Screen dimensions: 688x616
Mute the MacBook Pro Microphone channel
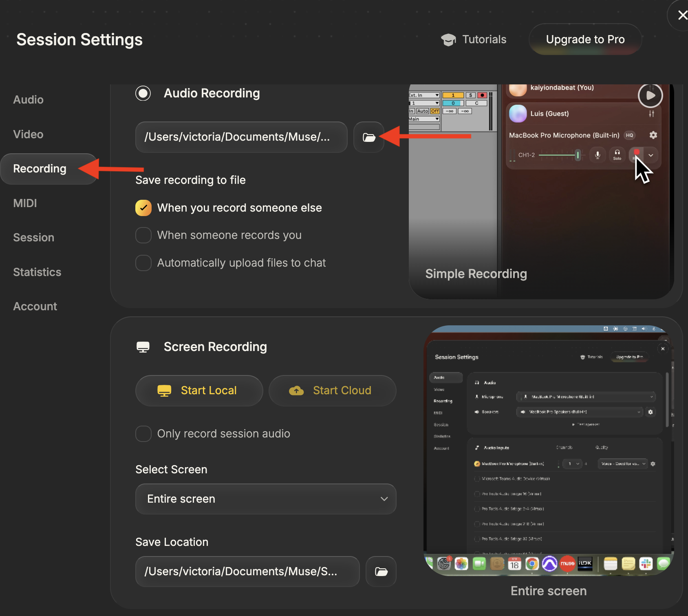click(598, 155)
